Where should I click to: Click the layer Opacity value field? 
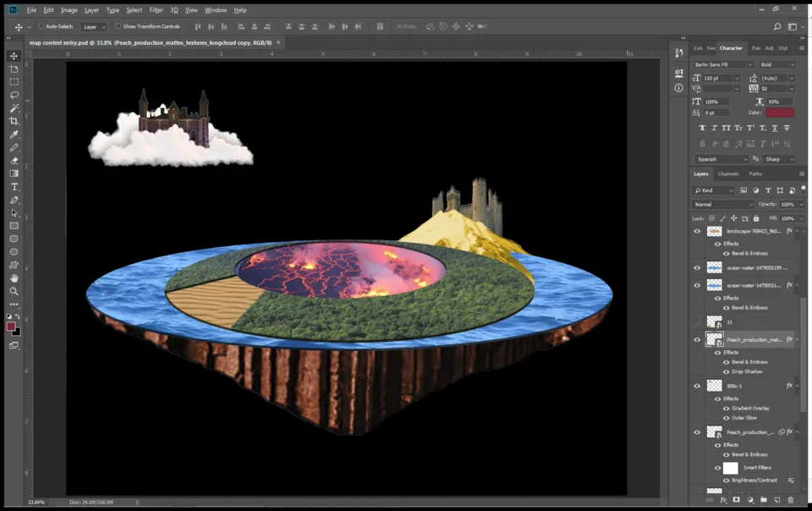pos(787,205)
